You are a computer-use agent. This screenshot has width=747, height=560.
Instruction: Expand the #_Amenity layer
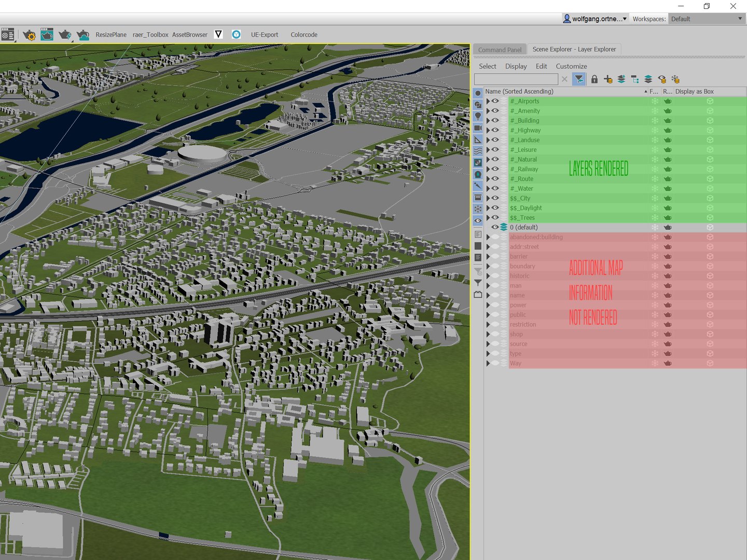pos(488,111)
